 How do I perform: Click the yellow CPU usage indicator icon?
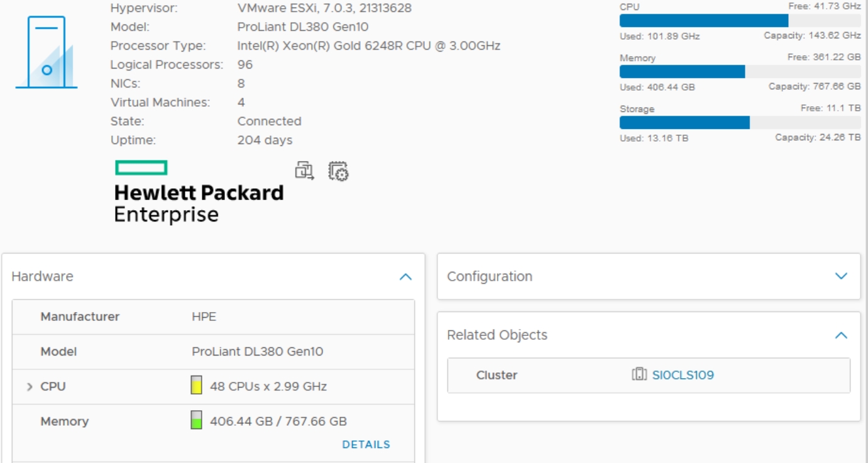[x=197, y=386]
